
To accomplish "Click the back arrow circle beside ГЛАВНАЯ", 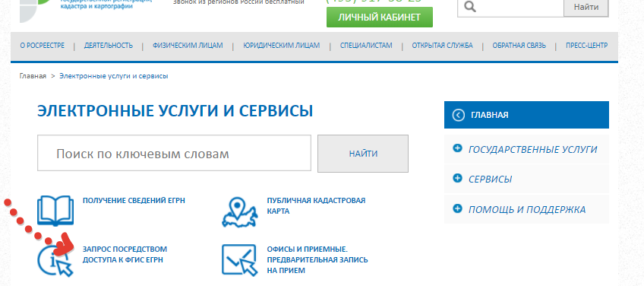I will pos(459,115).
